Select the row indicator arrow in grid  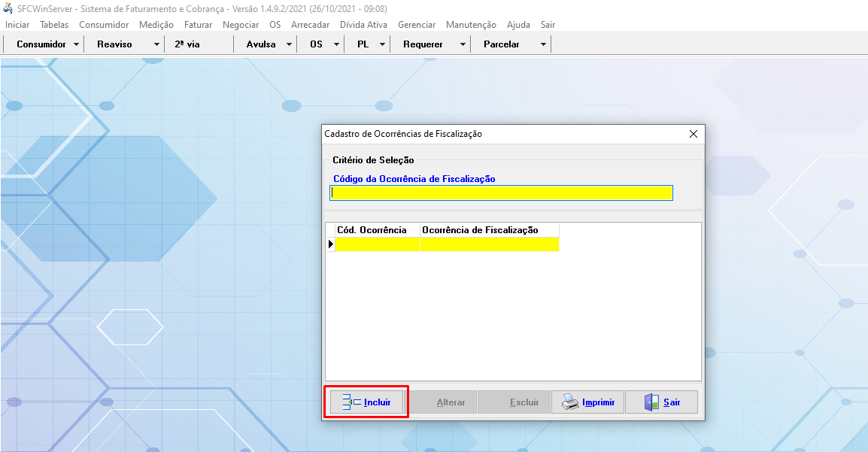(x=330, y=244)
